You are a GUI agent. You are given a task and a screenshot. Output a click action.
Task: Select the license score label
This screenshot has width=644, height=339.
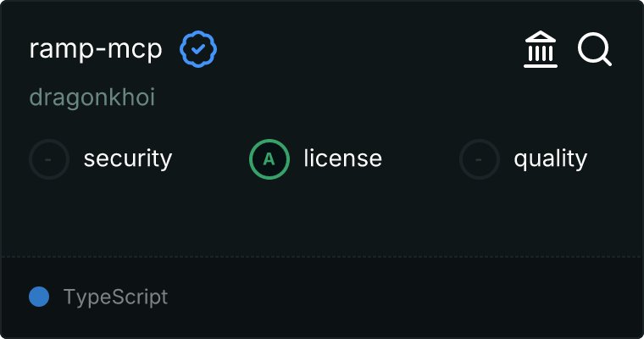(x=342, y=158)
